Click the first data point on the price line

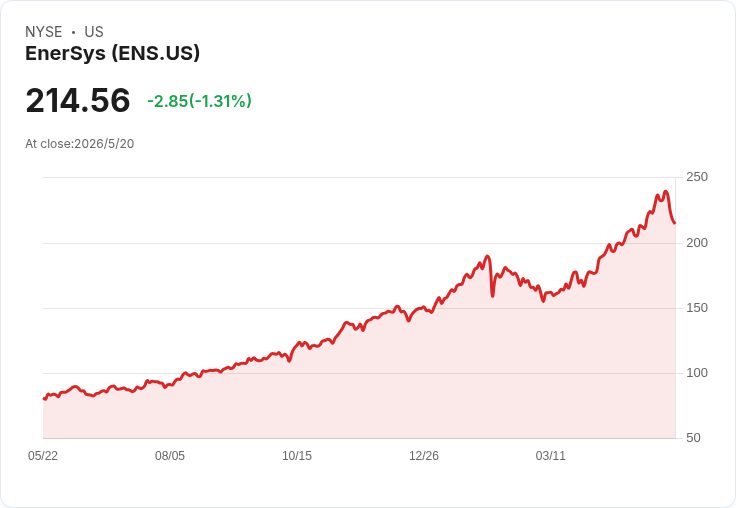pos(44,399)
